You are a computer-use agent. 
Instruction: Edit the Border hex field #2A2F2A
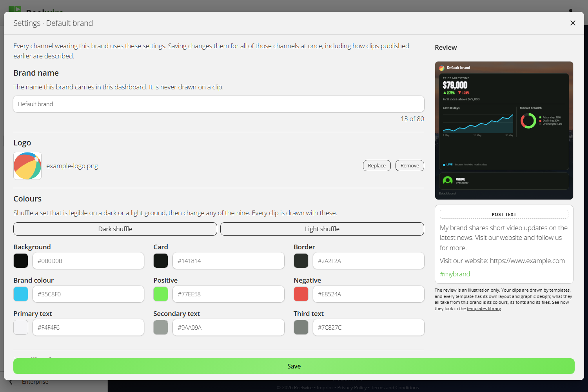pyautogui.click(x=368, y=261)
